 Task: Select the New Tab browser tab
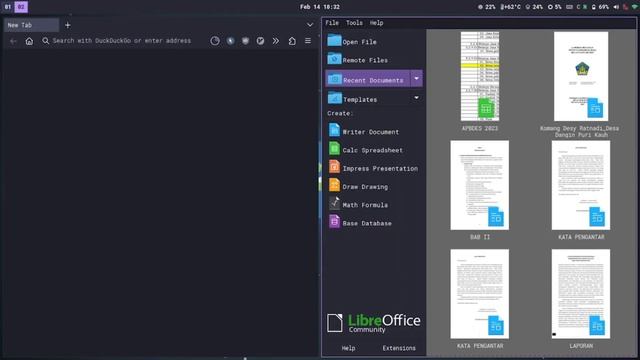31,25
